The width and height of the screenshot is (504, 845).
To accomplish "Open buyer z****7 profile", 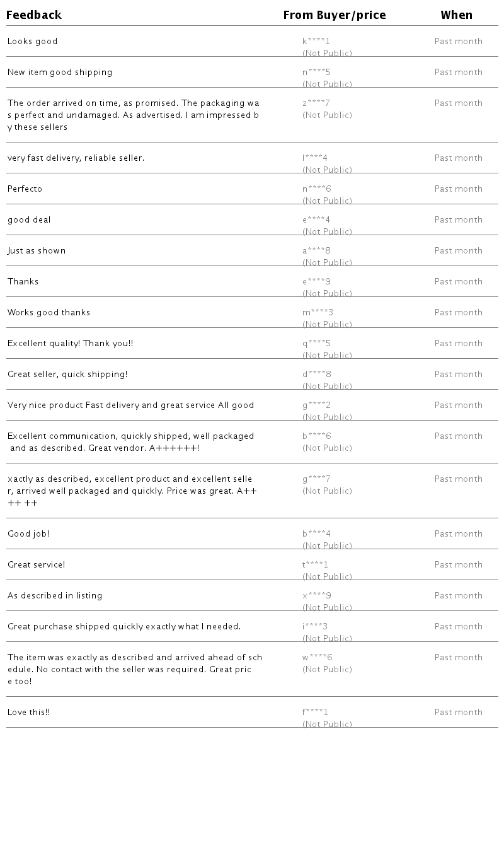I will [x=316, y=103].
